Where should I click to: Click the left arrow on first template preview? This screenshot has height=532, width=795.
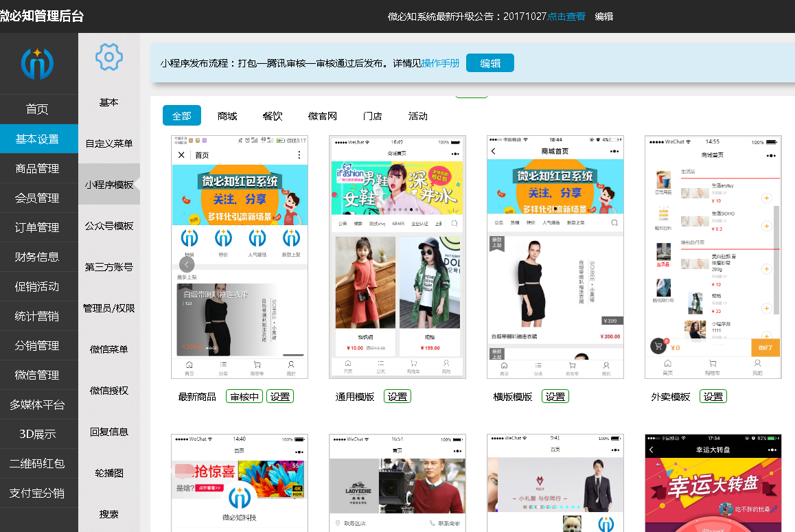(x=187, y=264)
